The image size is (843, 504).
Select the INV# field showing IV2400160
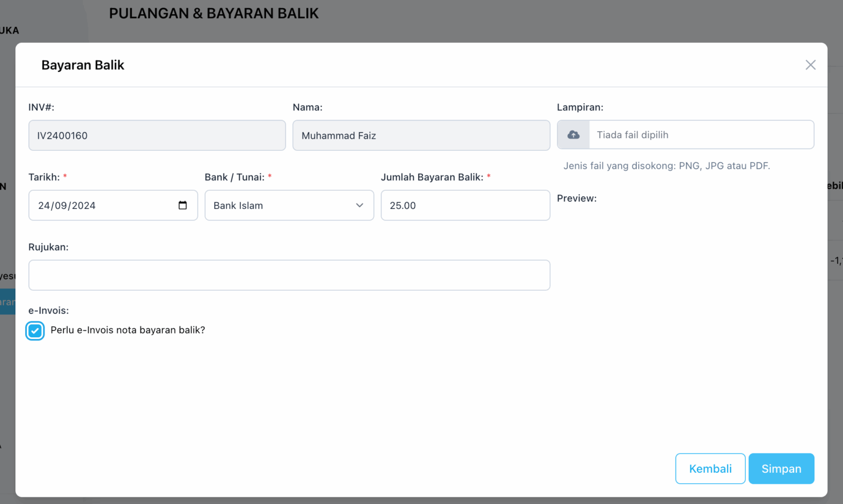point(157,135)
